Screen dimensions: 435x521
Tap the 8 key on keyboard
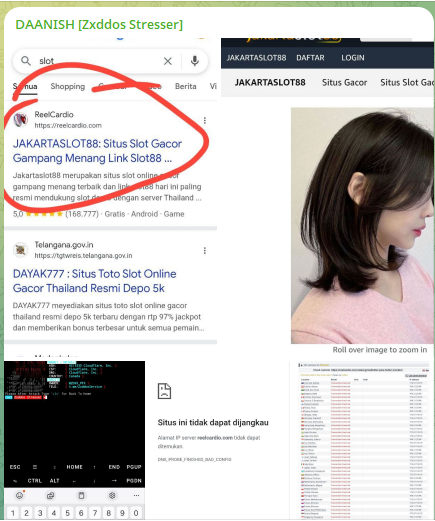(x=109, y=513)
